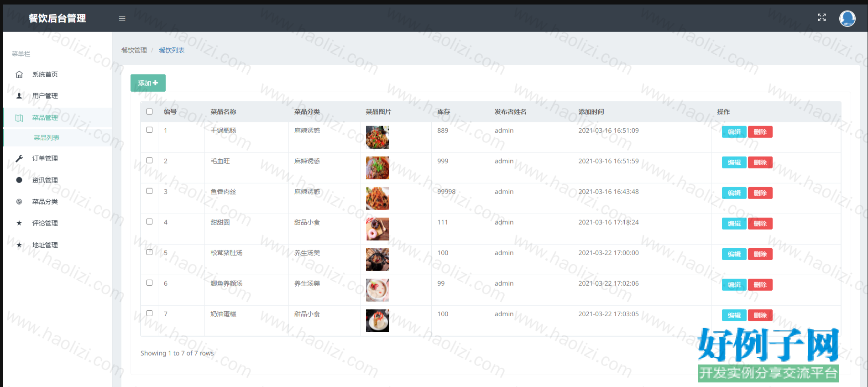Click the user icon beside 用户管理
This screenshot has width=868, height=387.
coord(19,96)
